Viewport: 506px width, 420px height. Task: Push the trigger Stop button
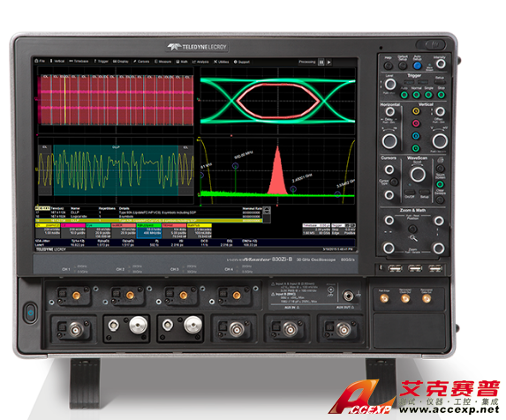tap(441, 94)
